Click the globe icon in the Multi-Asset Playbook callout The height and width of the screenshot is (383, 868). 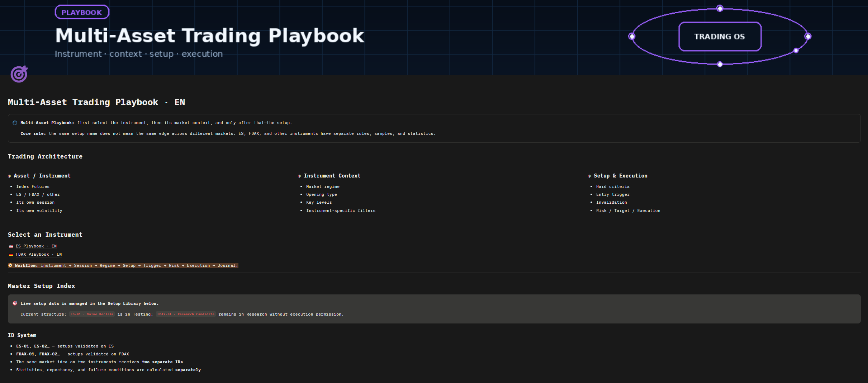pyautogui.click(x=15, y=123)
